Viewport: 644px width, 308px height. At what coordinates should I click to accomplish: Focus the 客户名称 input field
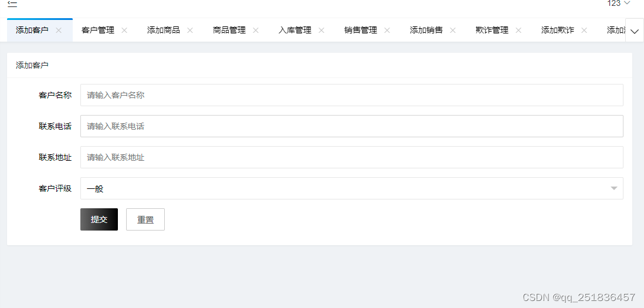pos(351,95)
